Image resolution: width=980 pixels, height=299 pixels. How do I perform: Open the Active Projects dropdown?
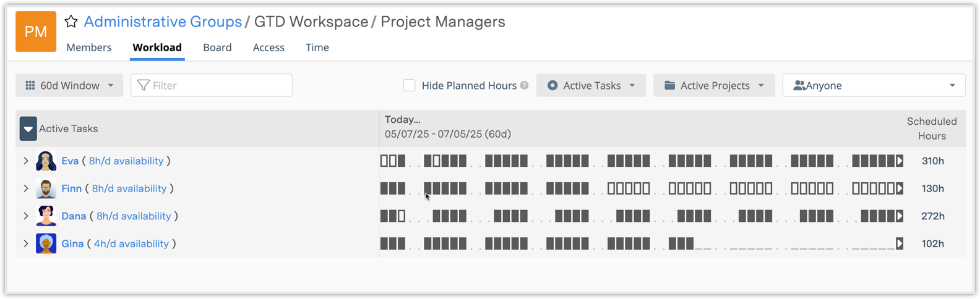[x=714, y=85]
